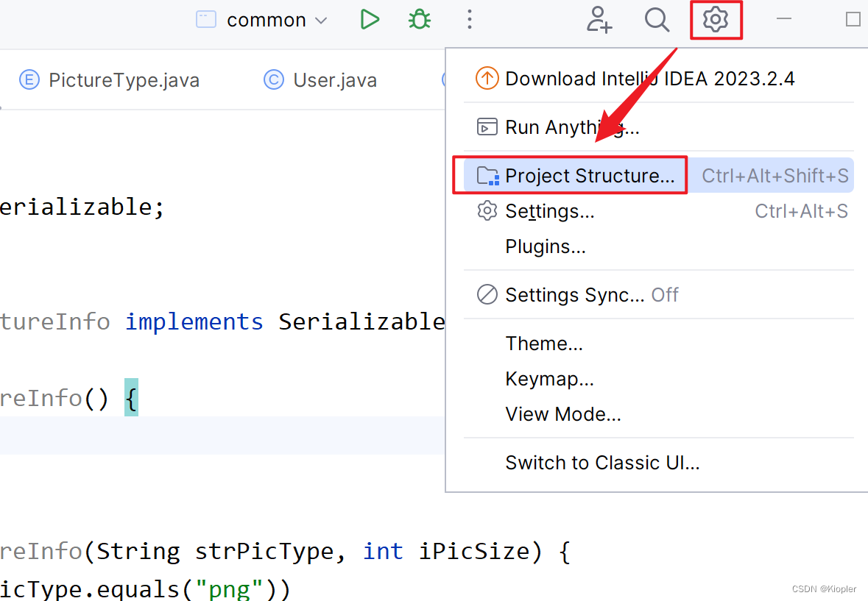Image resolution: width=868 pixels, height=601 pixels.
Task: Select Switch to Classic UI option
Action: click(x=658, y=463)
